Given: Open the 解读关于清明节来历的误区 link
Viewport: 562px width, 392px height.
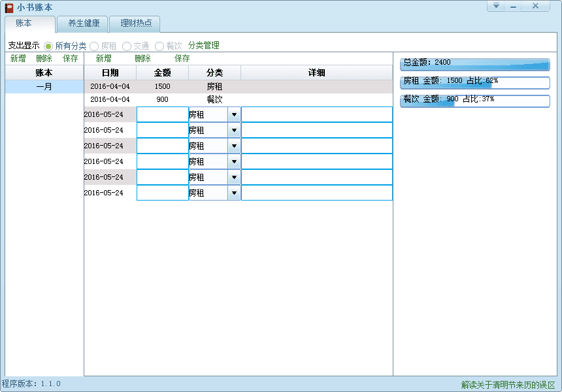Looking at the screenshot, I should coord(508,385).
